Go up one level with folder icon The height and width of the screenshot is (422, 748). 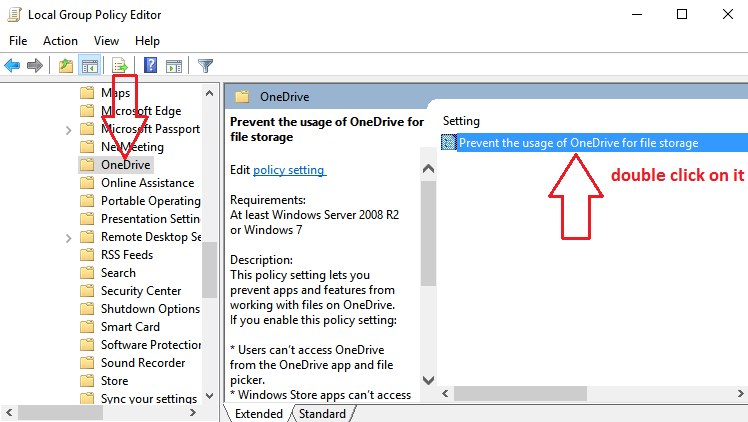point(66,65)
